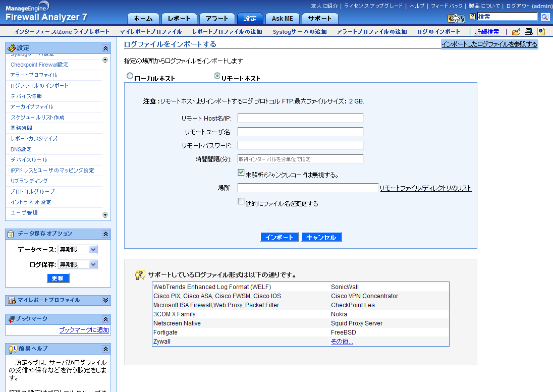Click the その他... link

pyautogui.click(x=342, y=342)
